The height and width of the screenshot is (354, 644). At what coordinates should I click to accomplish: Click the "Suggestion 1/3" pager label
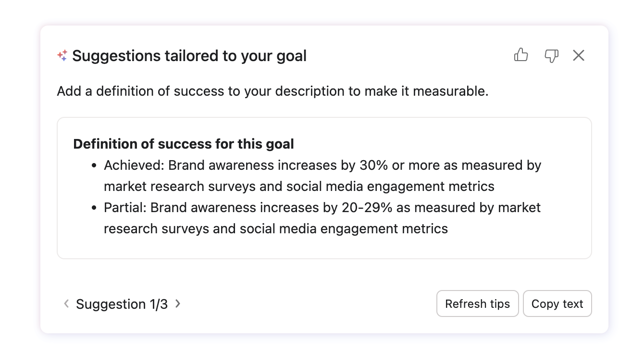click(122, 304)
